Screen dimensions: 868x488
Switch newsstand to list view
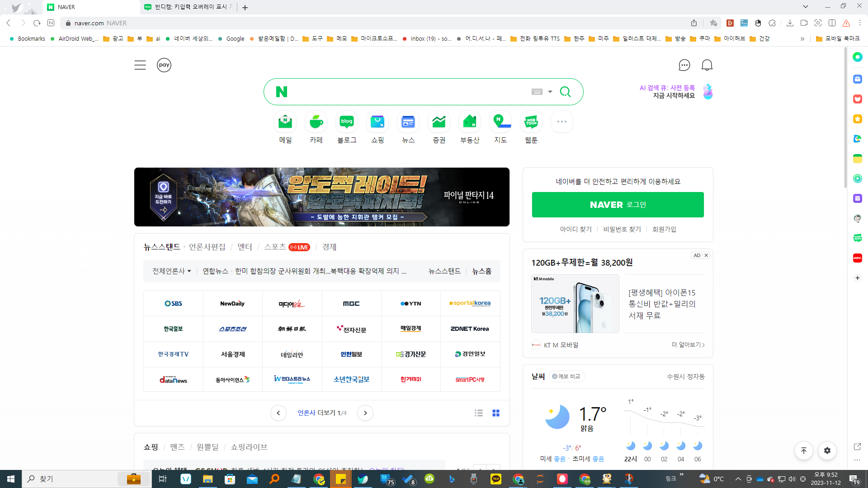click(x=479, y=413)
